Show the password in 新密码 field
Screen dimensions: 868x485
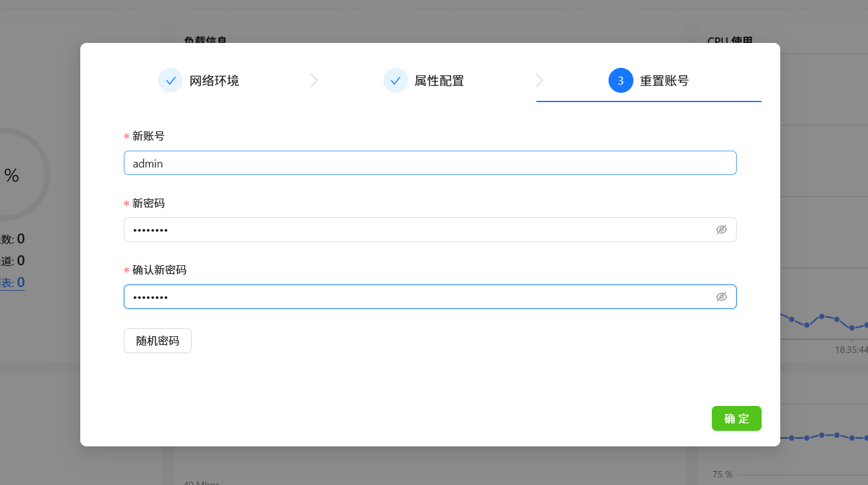tap(721, 230)
